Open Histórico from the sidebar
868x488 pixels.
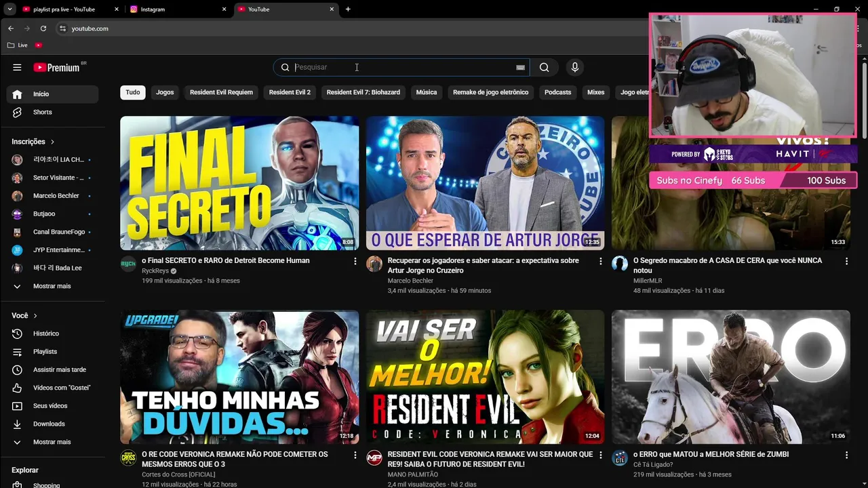tap(52, 333)
